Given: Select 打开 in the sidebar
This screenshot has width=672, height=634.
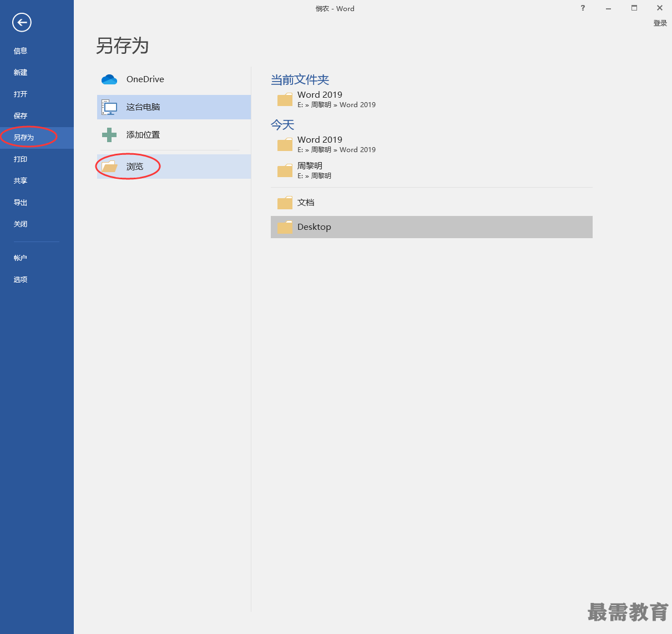Looking at the screenshot, I should coord(37,94).
